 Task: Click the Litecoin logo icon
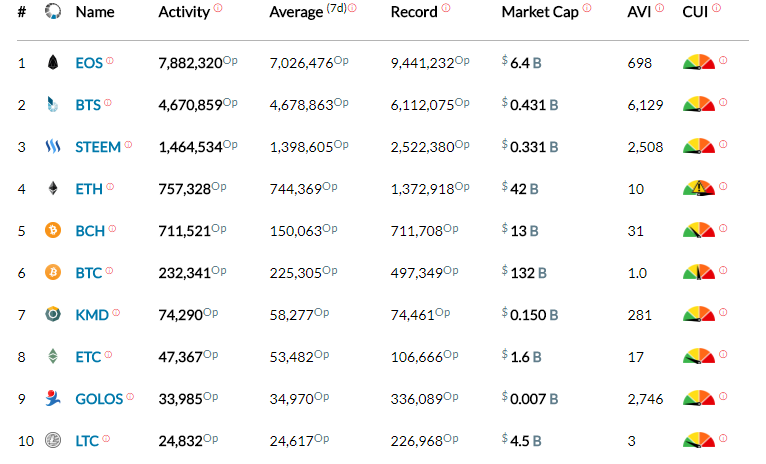click(x=53, y=440)
